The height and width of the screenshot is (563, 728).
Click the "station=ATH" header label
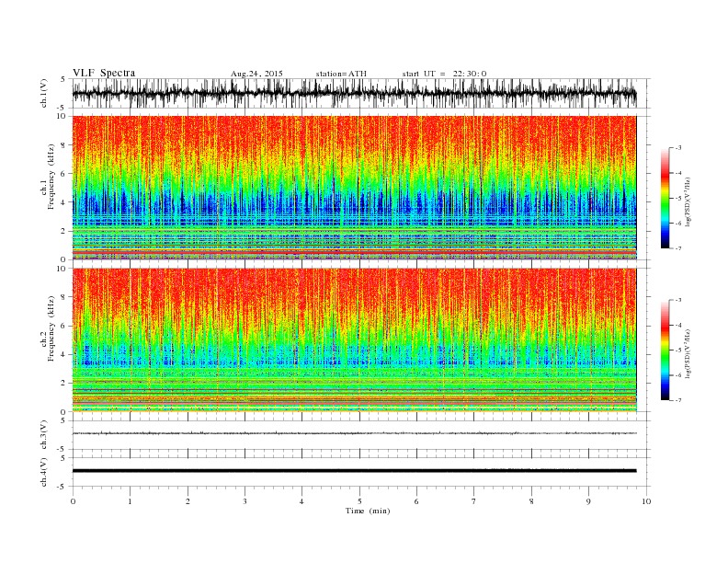pyautogui.click(x=341, y=74)
